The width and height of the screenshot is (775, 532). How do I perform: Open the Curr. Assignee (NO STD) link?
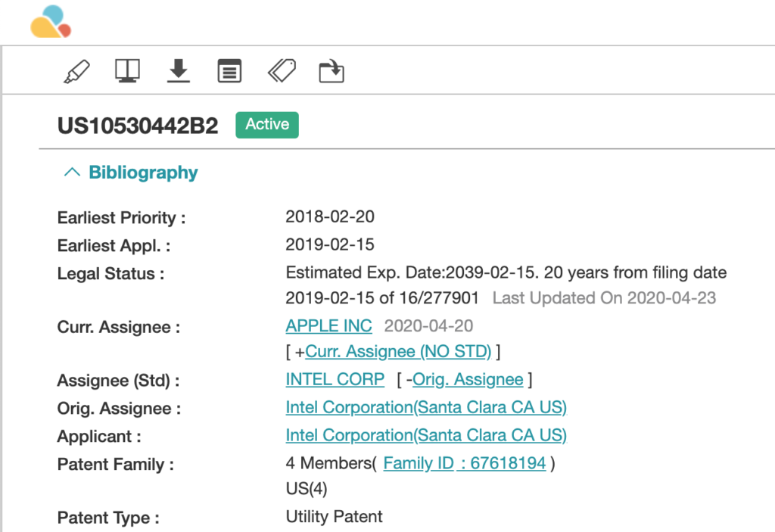point(398,352)
